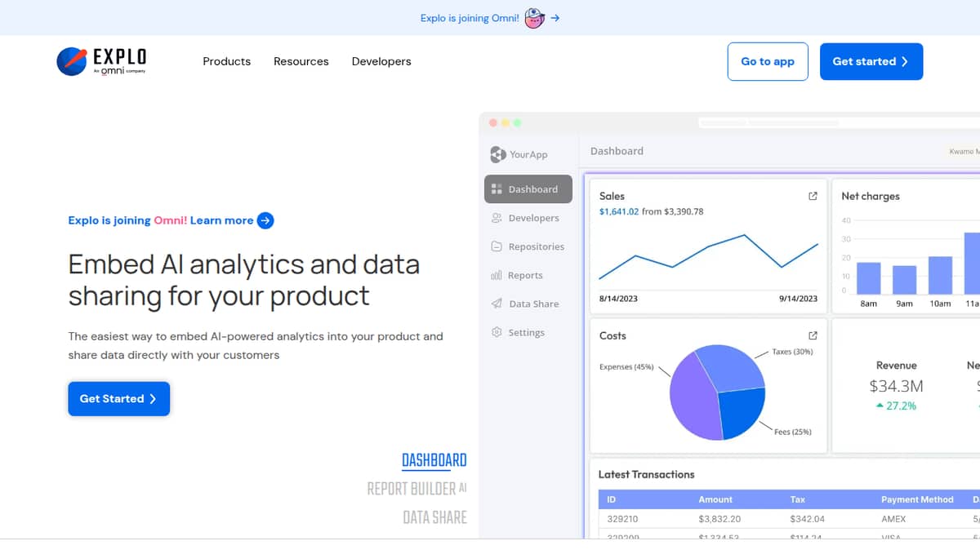Click the Dashboard grid icon in sidebar
980x550 pixels.
point(497,189)
